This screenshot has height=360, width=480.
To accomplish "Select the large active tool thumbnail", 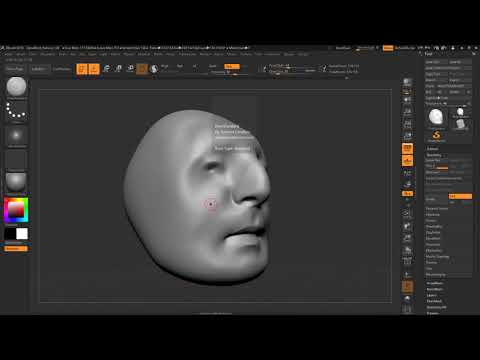I will coord(436,118).
